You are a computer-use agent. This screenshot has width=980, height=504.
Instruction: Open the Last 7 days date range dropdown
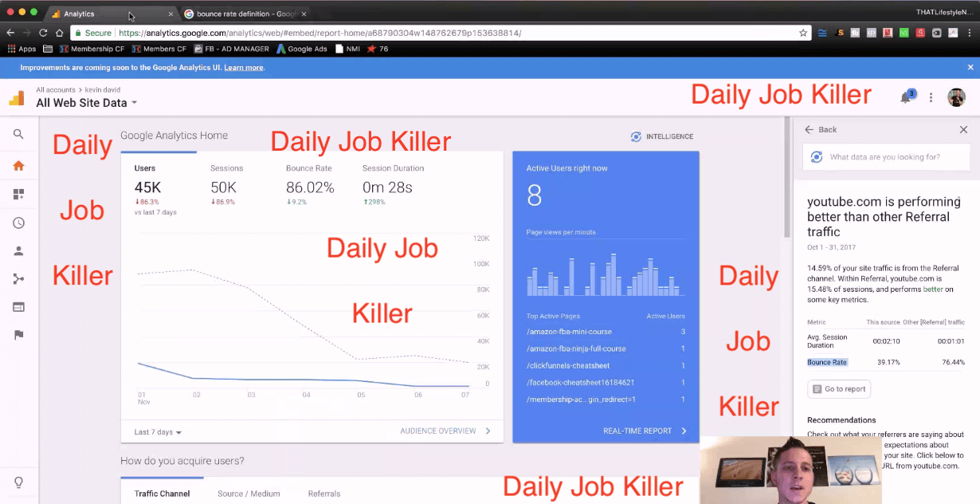click(x=158, y=431)
